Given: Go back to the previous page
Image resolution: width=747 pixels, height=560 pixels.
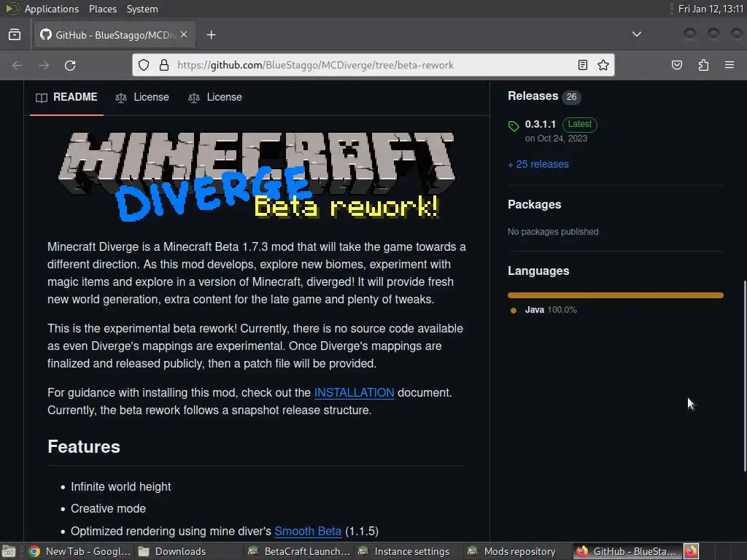Looking at the screenshot, I should point(18,65).
